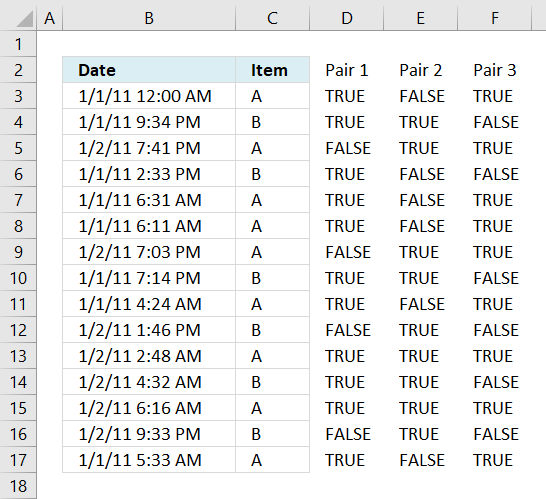This screenshot has width=546, height=499.
Task: Select column C header
Action: pos(272,18)
